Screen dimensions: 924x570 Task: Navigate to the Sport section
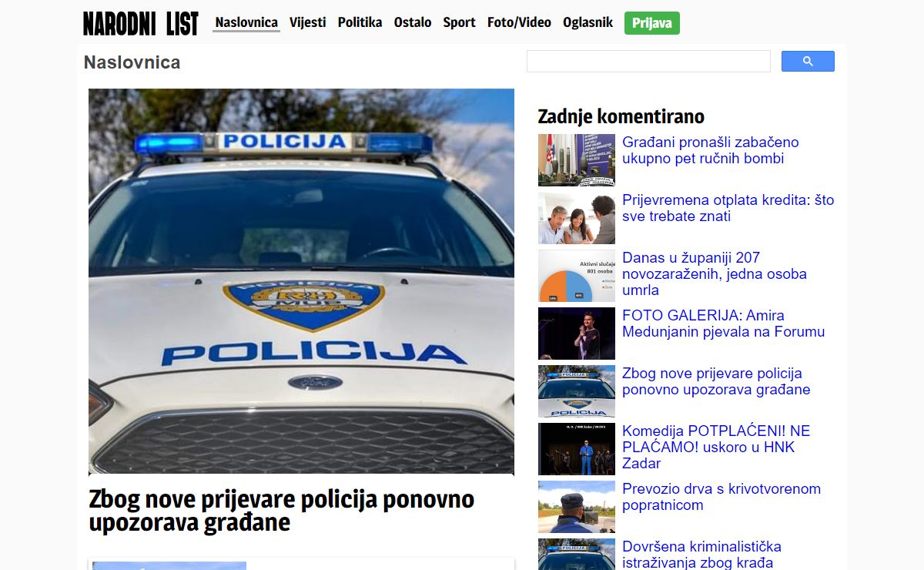(x=459, y=22)
